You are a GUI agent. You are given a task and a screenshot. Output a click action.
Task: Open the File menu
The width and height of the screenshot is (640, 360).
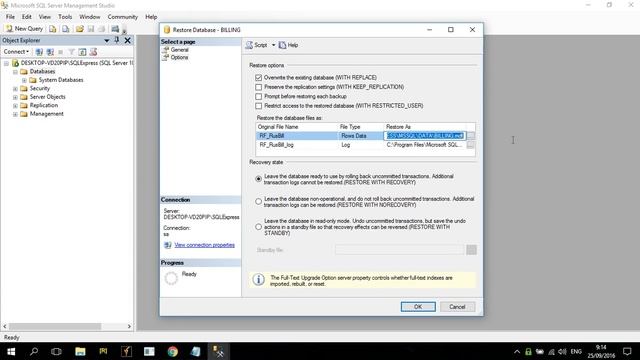[x=10, y=17]
